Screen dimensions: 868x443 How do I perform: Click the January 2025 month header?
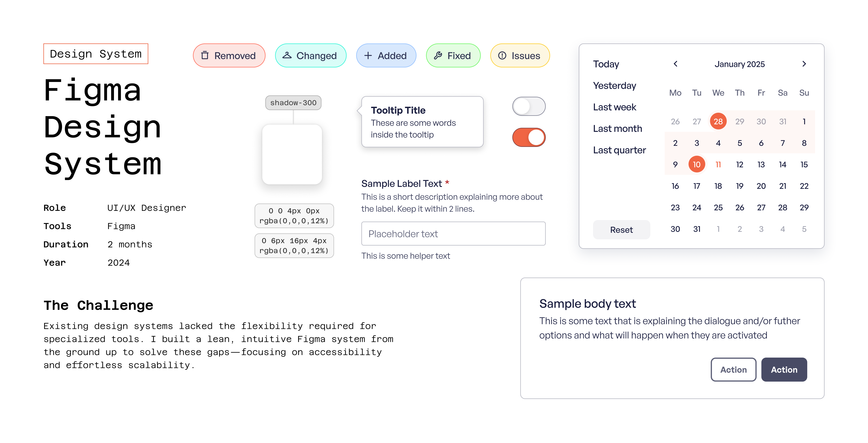[x=739, y=64]
